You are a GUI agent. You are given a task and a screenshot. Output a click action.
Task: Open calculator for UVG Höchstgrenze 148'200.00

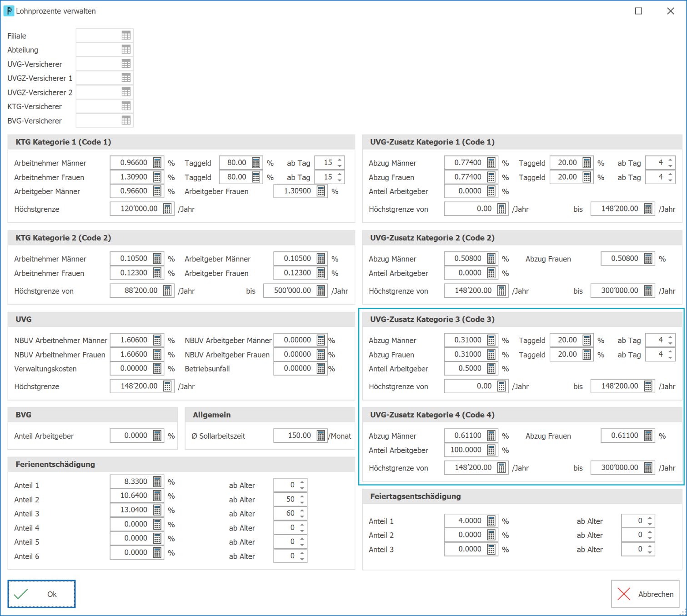click(x=167, y=386)
